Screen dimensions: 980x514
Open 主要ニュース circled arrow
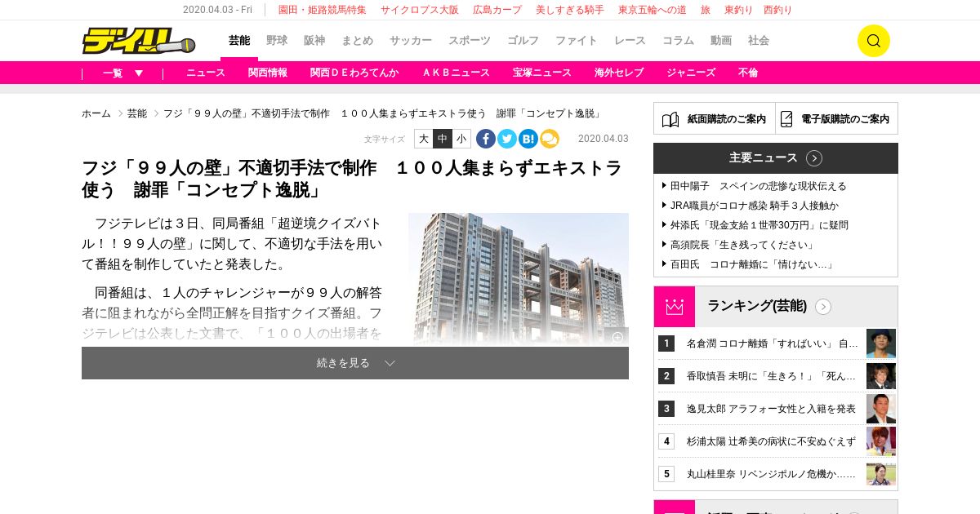(x=814, y=158)
